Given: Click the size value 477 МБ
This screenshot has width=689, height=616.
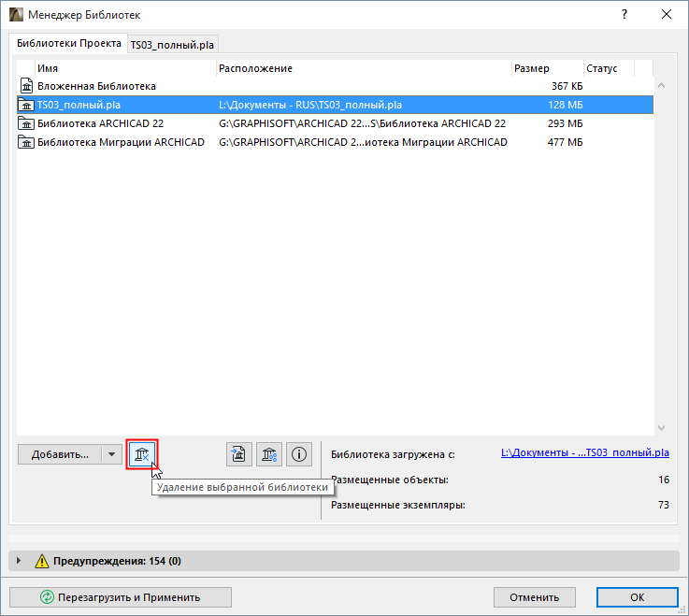Looking at the screenshot, I should point(565,142).
